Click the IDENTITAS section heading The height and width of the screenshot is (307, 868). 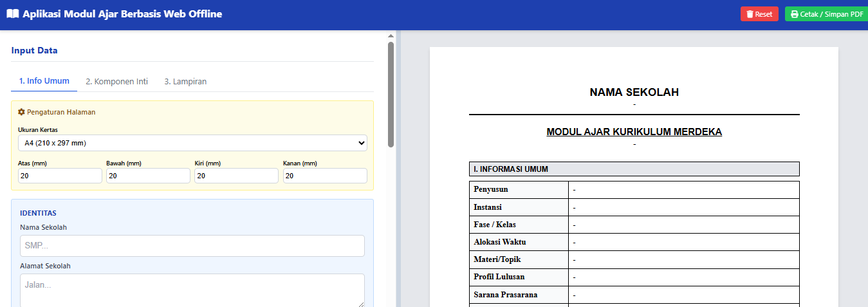(38, 212)
